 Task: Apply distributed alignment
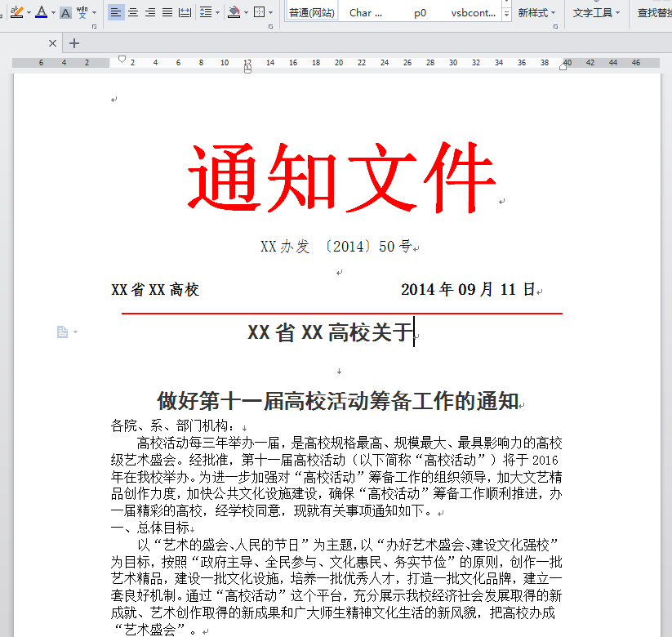tap(185, 12)
